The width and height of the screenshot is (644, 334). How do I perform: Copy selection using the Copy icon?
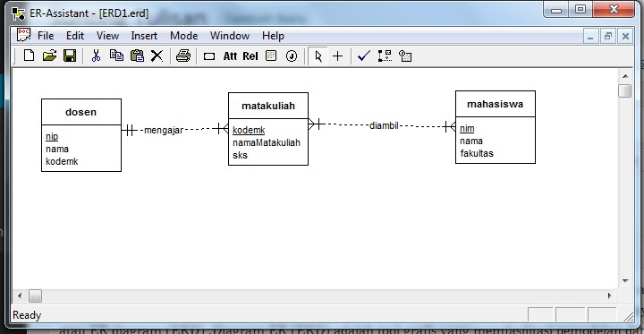[116, 56]
